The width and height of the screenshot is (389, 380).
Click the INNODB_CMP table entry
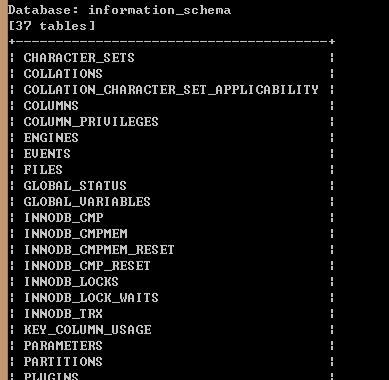(63, 218)
